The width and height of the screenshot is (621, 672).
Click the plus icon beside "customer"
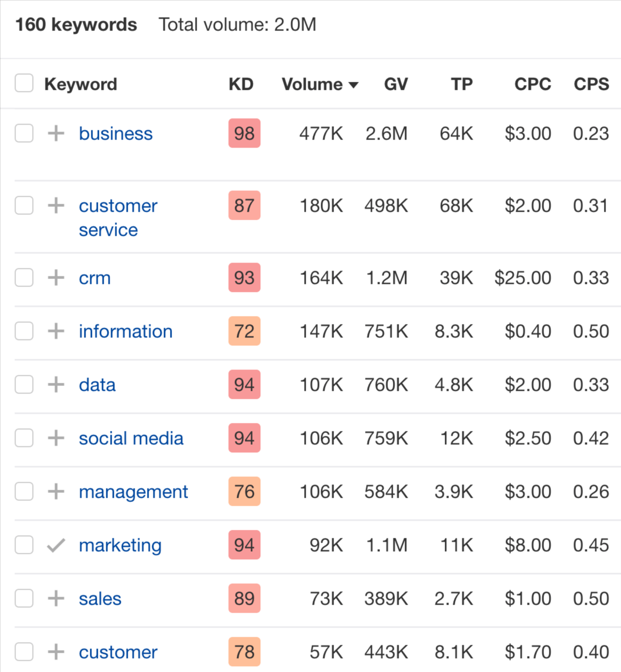pos(55,652)
